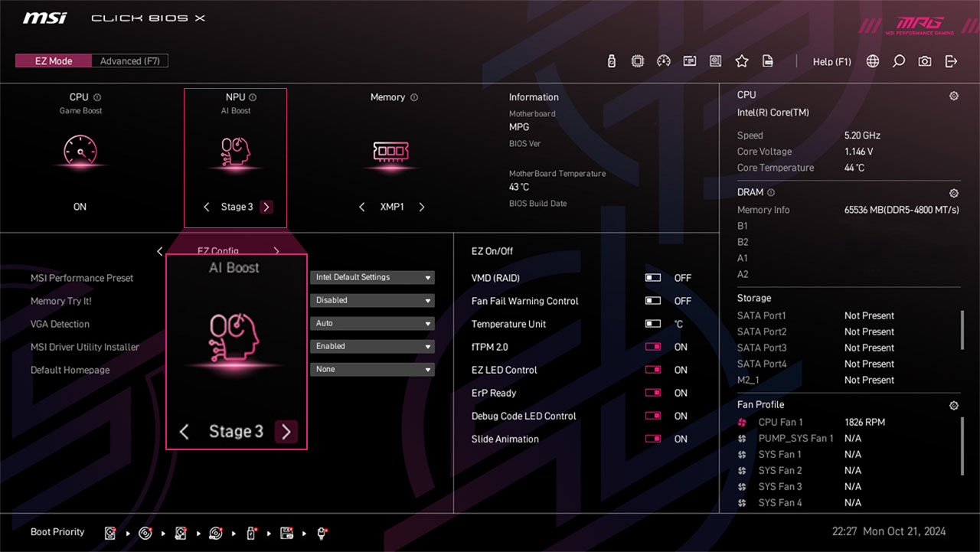Expand the VGA Detection dropdown
This screenshot has height=552, width=980.
(372, 323)
